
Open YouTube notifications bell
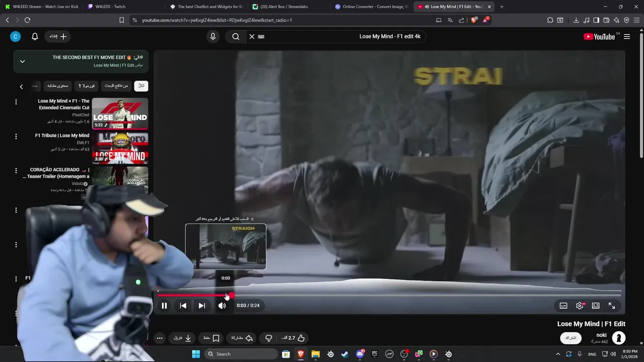tap(35, 37)
